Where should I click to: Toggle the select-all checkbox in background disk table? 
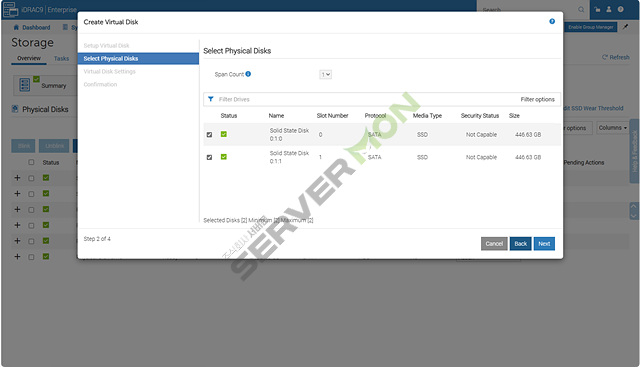pyautogui.click(x=31, y=162)
